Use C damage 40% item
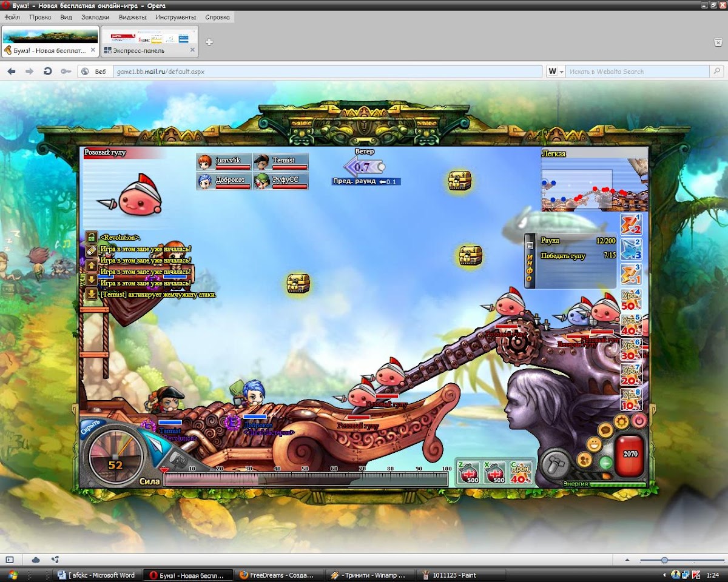The width and height of the screenshot is (728, 582). (521, 472)
